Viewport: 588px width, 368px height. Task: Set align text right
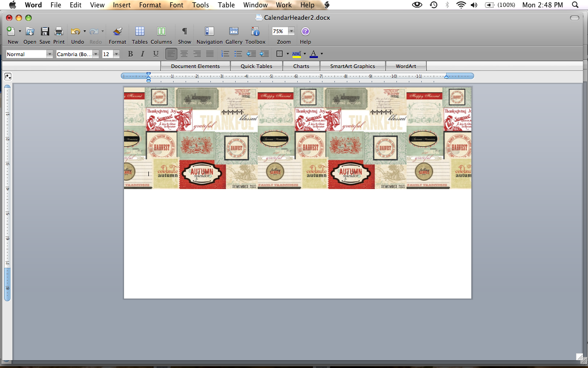pyautogui.click(x=197, y=54)
